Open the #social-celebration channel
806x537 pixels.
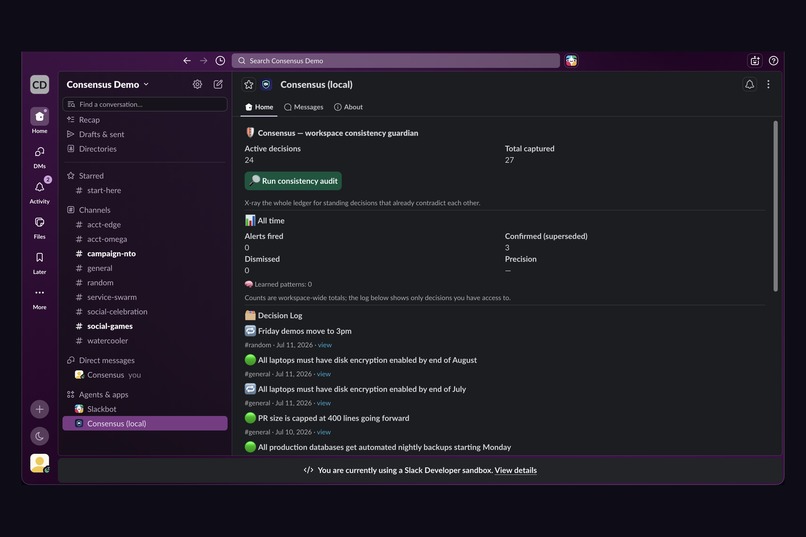click(144, 311)
